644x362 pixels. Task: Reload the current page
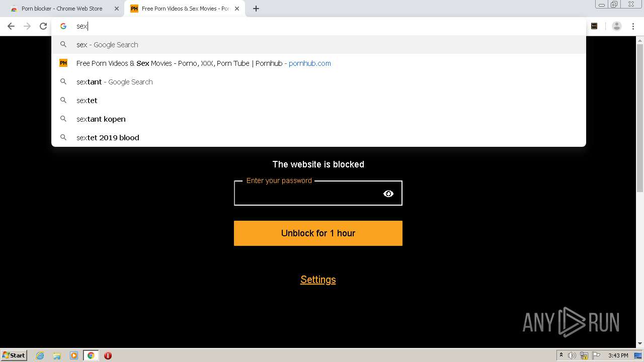tap(43, 26)
